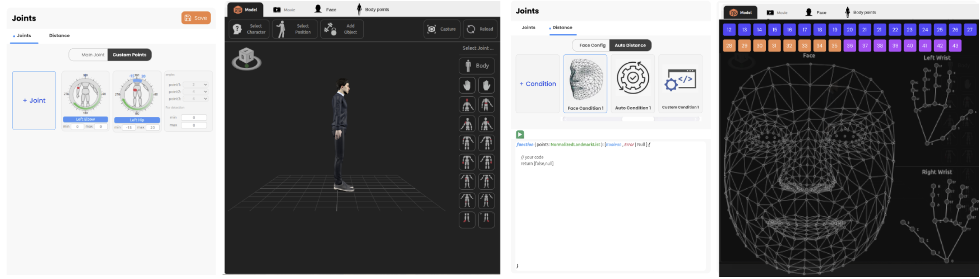Click the Reload circular arrows icon

click(x=471, y=29)
